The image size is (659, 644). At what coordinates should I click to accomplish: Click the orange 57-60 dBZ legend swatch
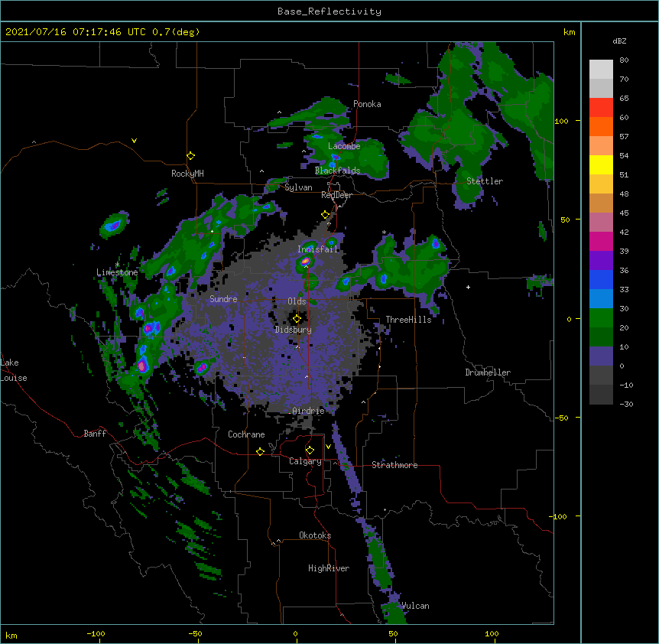(x=601, y=126)
